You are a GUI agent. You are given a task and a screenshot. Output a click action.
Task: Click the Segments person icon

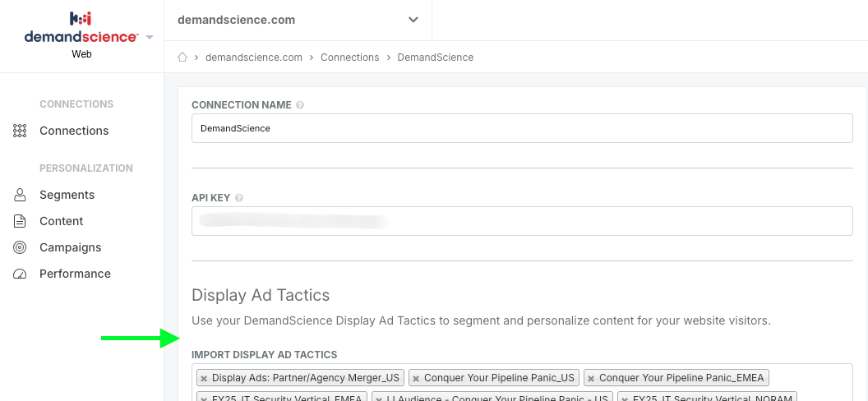click(20, 195)
